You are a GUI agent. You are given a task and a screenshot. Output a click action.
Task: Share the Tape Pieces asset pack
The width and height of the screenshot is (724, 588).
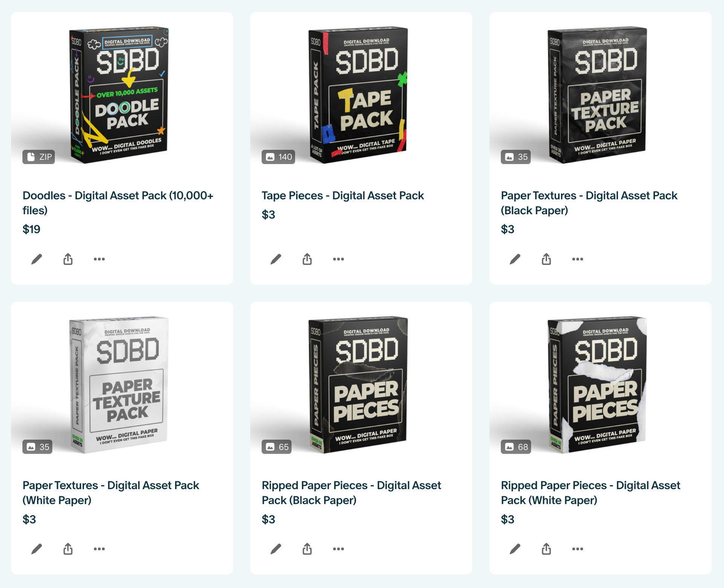pyautogui.click(x=307, y=259)
